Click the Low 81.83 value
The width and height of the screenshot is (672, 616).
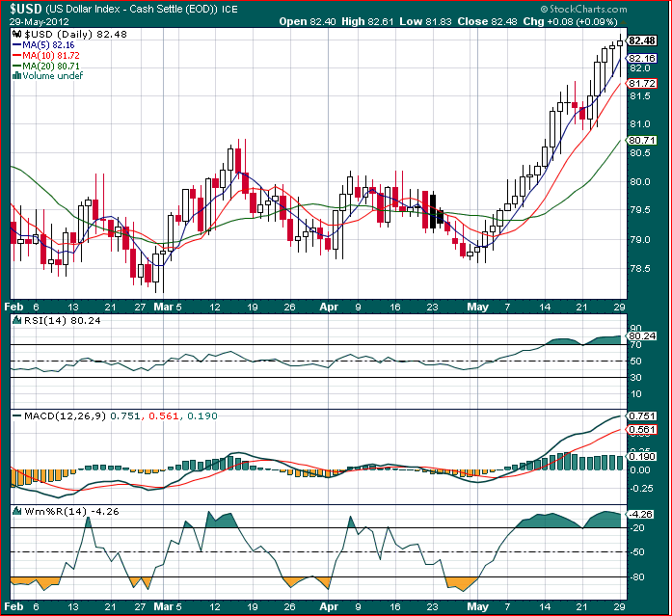[425, 21]
